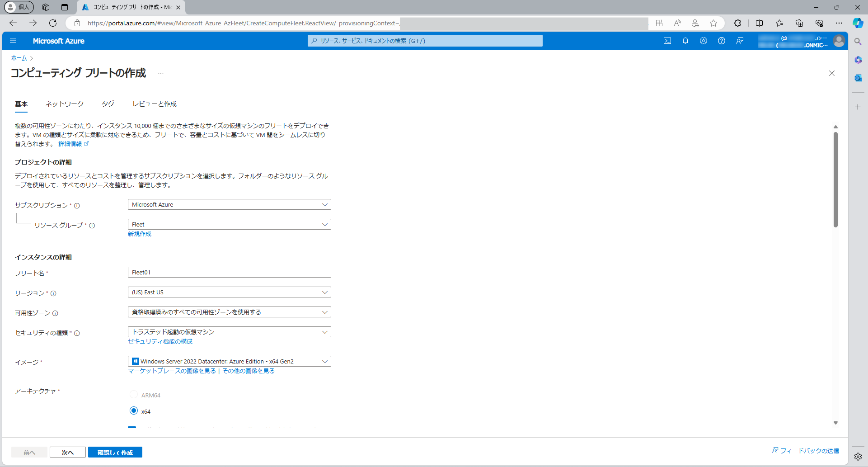Click the 次へ button
The width and height of the screenshot is (868, 467).
click(68, 452)
